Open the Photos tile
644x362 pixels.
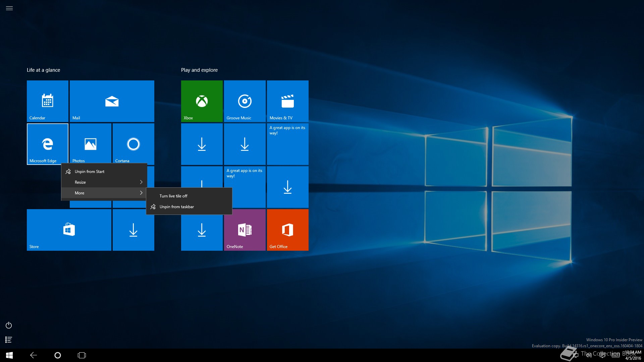pos(90,143)
